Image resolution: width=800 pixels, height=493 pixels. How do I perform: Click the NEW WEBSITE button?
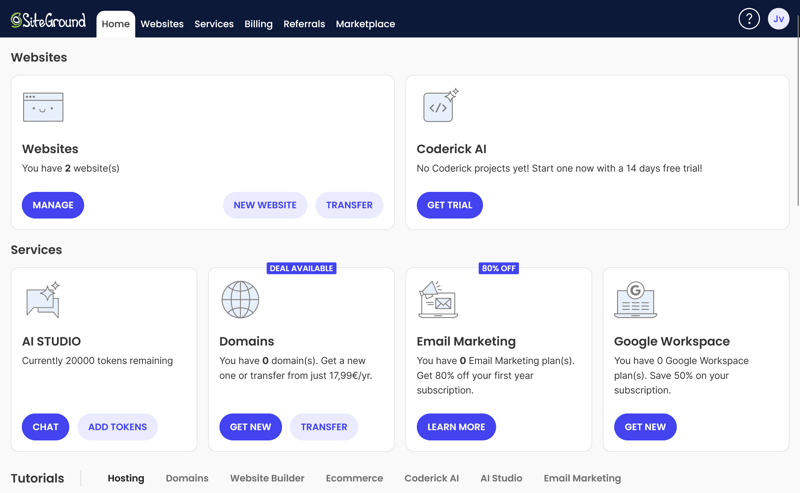pyautogui.click(x=265, y=205)
